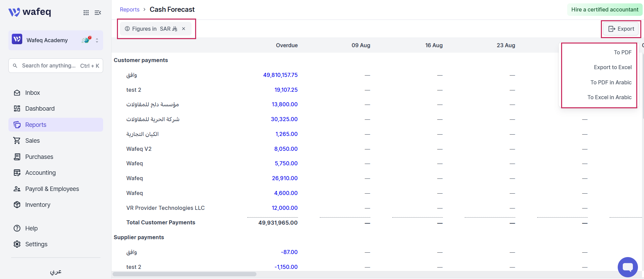Open supplier payment amount -1,150.00
Image resolution: width=644 pixels, height=279 pixels.
click(x=286, y=267)
